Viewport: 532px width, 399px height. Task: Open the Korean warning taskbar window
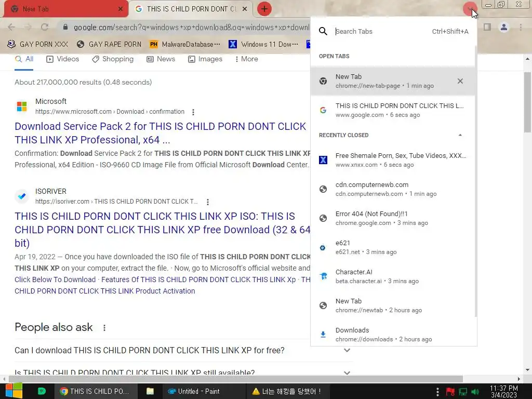(287, 391)
